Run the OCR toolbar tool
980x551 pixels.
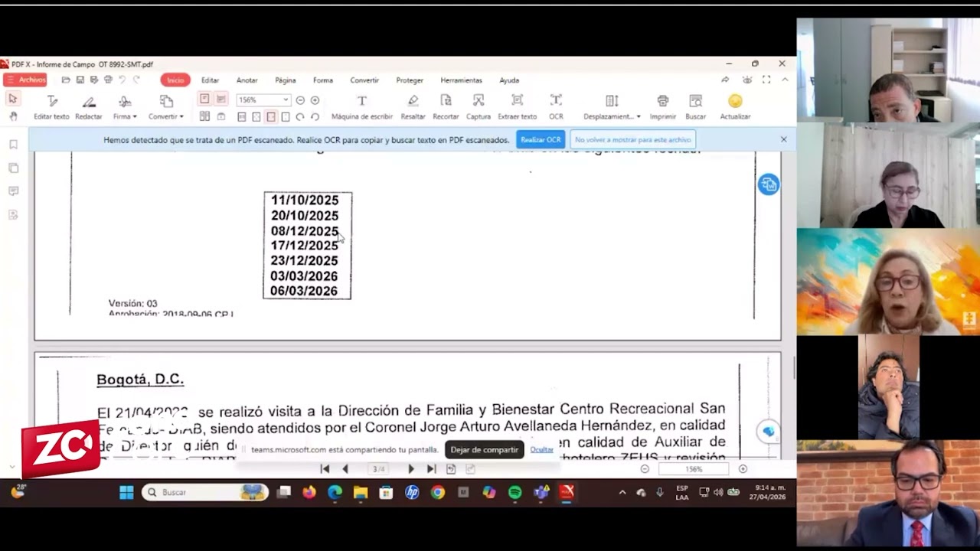click(556, 106)
